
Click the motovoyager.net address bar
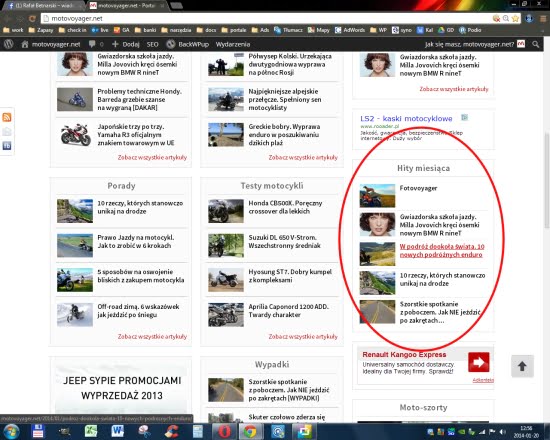click(267, 19)
